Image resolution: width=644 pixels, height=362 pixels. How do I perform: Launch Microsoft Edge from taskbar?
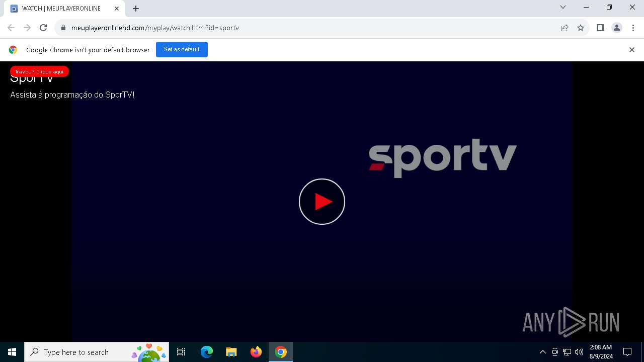[x=207, y=352]
